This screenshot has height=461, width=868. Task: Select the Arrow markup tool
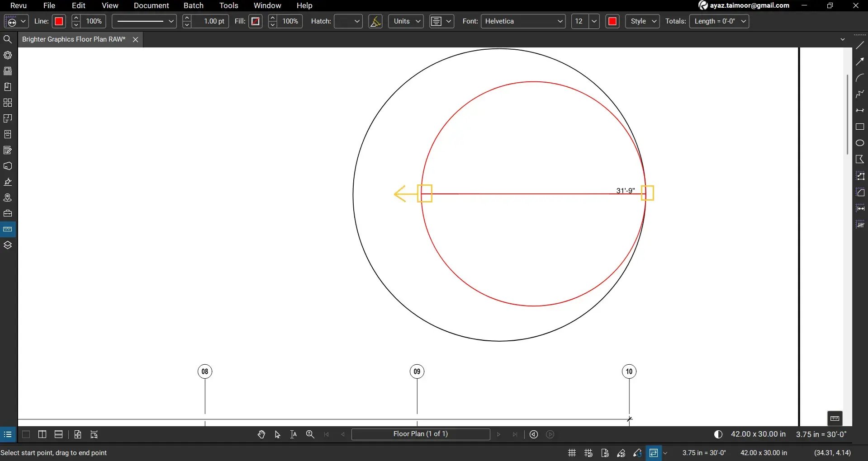click(860, 61)
